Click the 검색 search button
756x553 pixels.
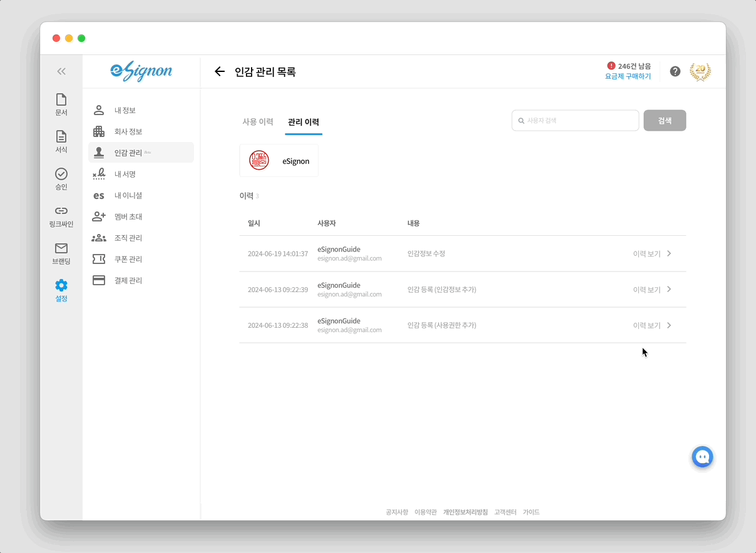click(665, 120)
